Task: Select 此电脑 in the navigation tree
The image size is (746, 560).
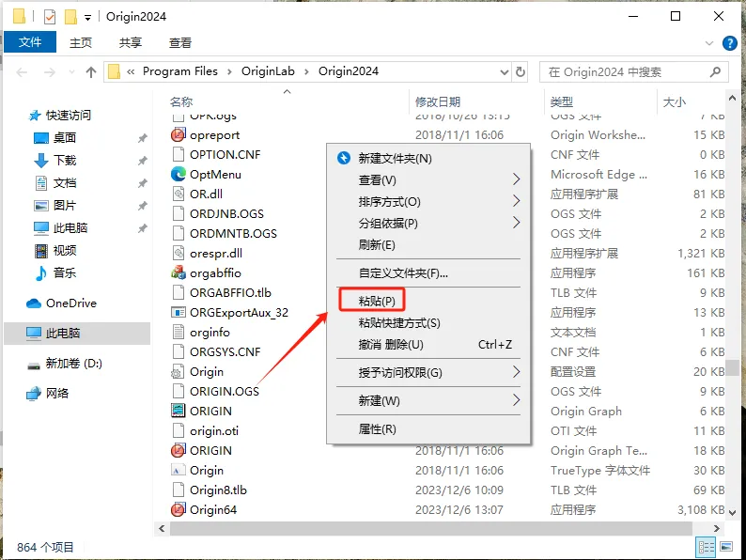Action: tap(77, 333)
